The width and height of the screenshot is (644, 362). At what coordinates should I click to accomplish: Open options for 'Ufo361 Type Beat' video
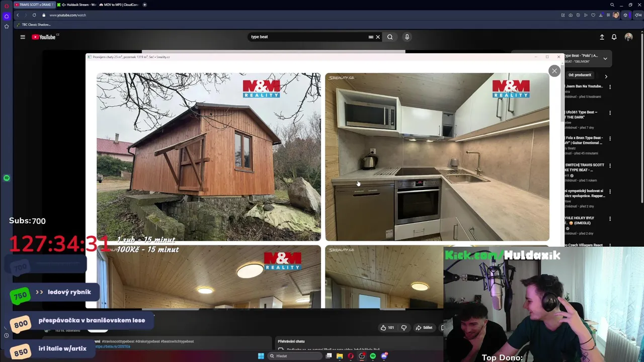610,113
